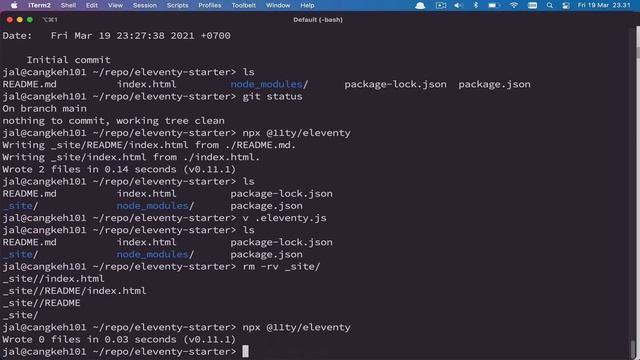The image size is (640, 360).
Task: Close the iTerm2 window with red button
Action: tap(10, 20)
